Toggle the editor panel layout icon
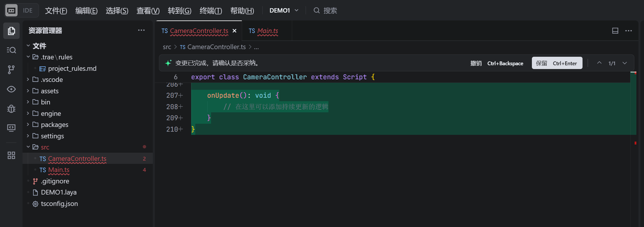 tap(615, 31)
